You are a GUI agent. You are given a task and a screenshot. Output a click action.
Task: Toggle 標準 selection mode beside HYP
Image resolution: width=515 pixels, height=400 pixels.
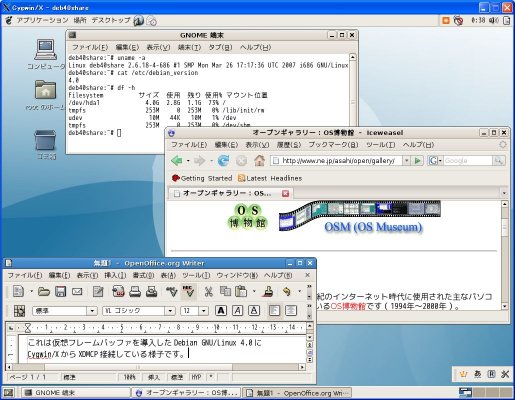click(177, 377)
